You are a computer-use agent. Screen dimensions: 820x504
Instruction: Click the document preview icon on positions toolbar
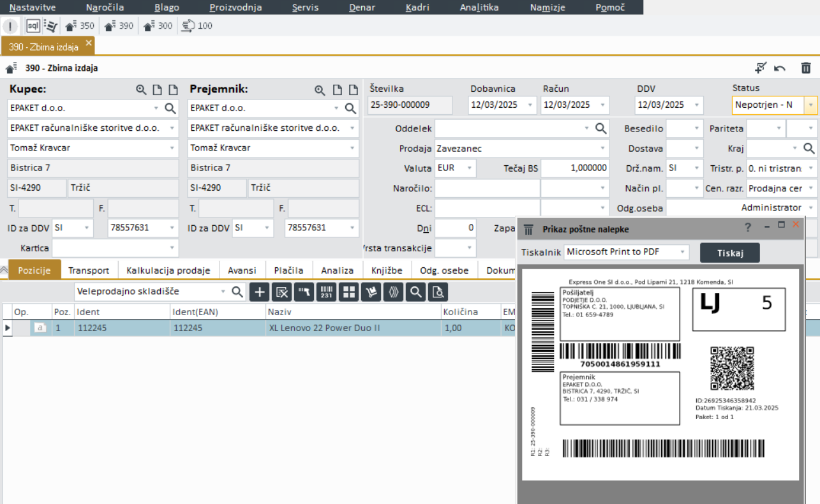click(437, 292)
